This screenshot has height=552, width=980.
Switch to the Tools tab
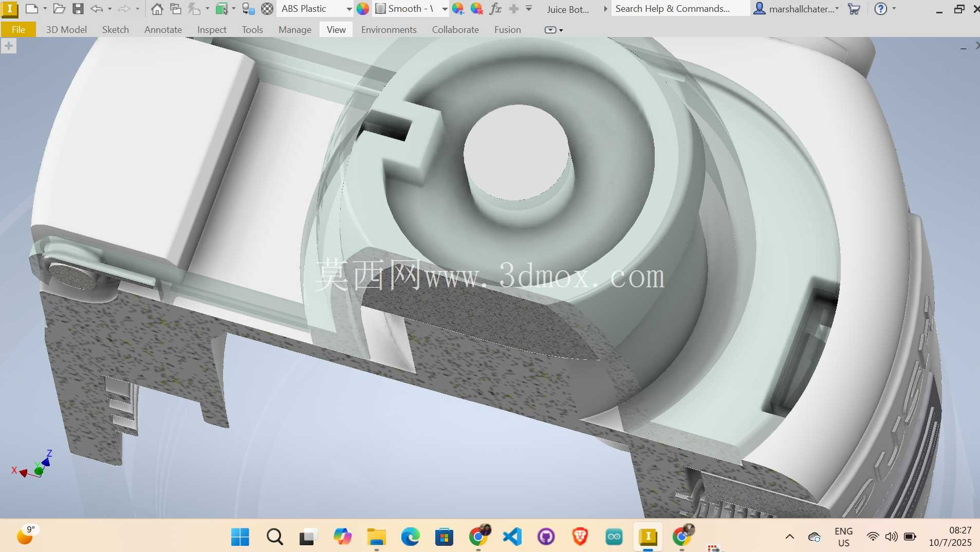(x=252, y=29)
